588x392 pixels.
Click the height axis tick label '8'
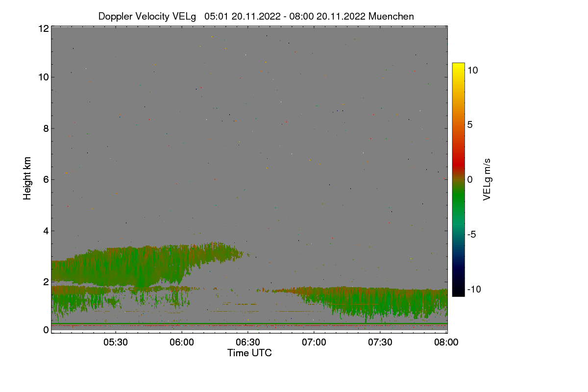(46, 128)
